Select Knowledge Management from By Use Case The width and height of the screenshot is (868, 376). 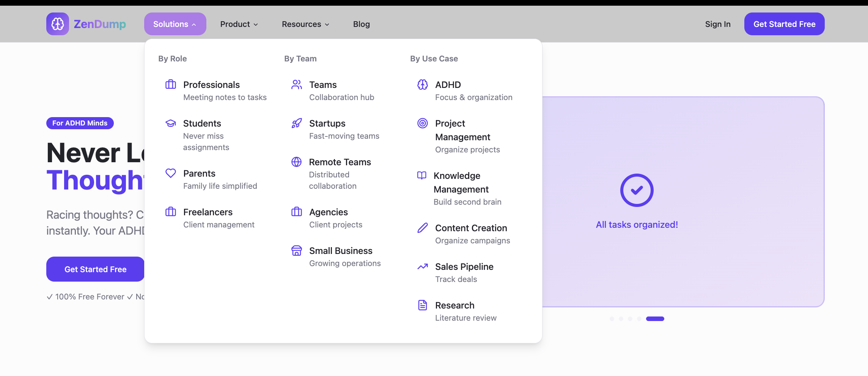[461, 182]
